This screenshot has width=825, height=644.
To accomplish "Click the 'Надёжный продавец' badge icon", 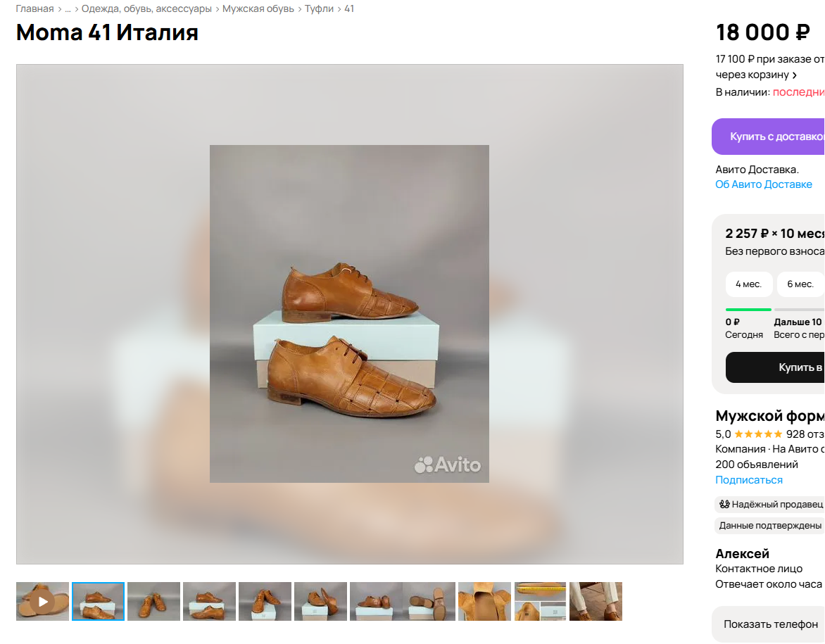I will (x=724, y=504).
